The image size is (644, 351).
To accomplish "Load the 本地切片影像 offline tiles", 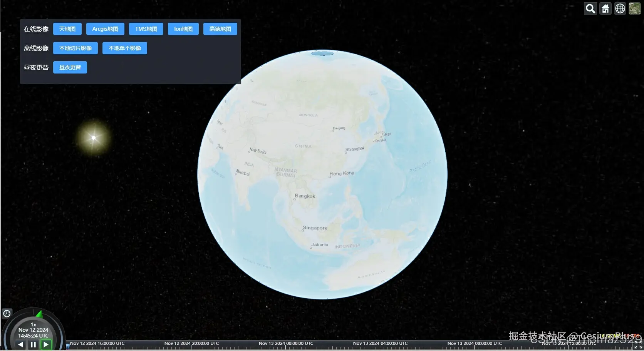I will [x=75, y=48].
